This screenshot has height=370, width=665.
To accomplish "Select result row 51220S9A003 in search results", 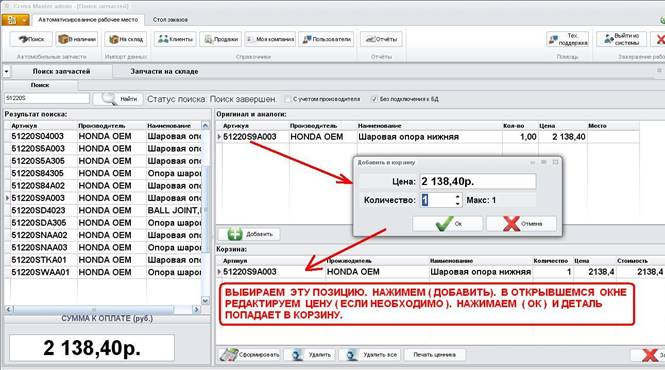I will click(x=103, y=198).
